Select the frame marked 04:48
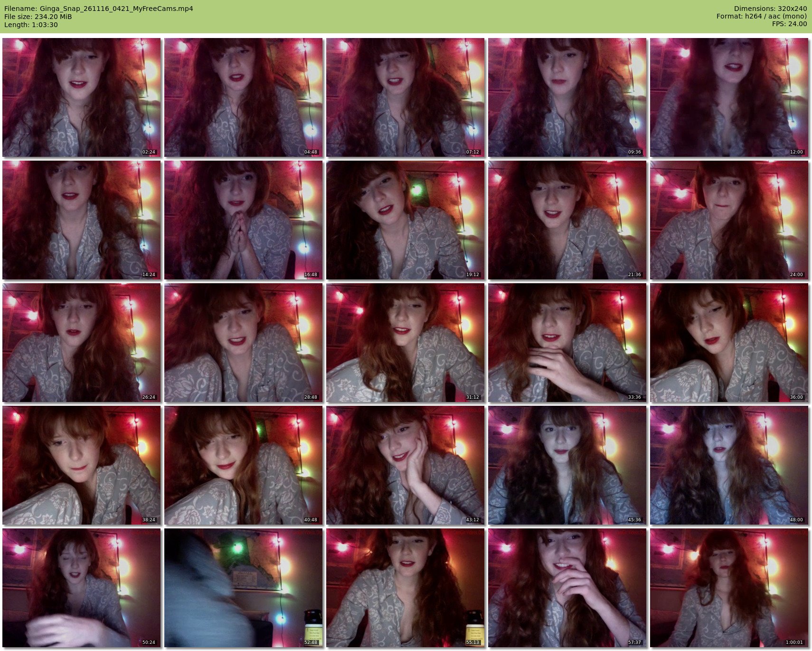812x651 pixels. point(243,97)
